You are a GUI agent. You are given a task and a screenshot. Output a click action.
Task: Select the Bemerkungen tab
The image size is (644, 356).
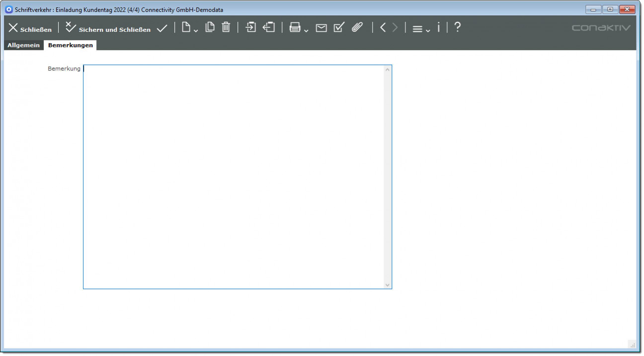point(70,45)
